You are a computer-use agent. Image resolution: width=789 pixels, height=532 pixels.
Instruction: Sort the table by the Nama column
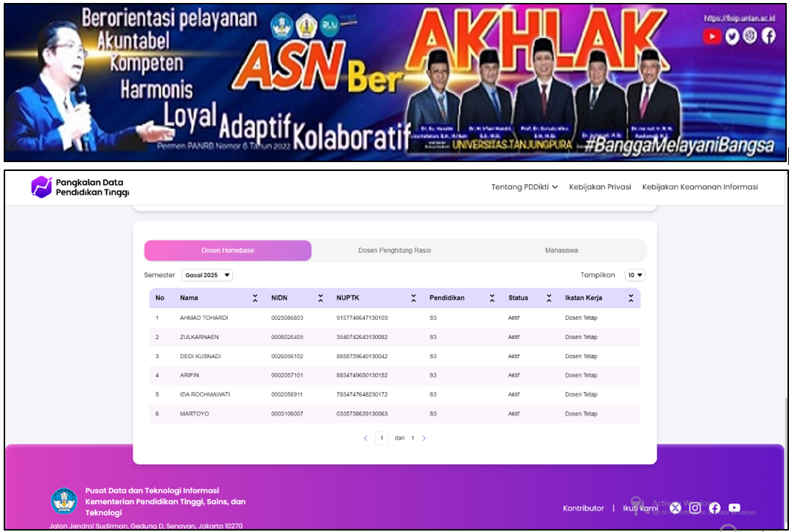click(255, 298)
